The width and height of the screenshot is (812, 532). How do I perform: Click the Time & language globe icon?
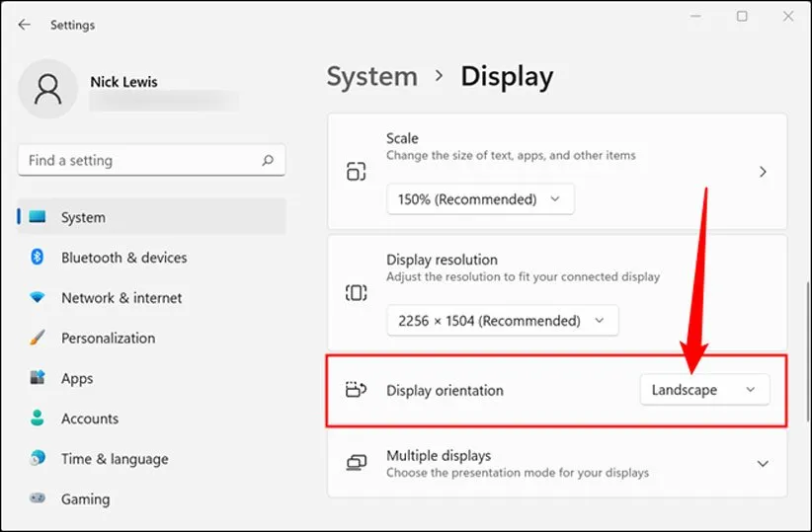pyautogui.click(x=38, y=459)
